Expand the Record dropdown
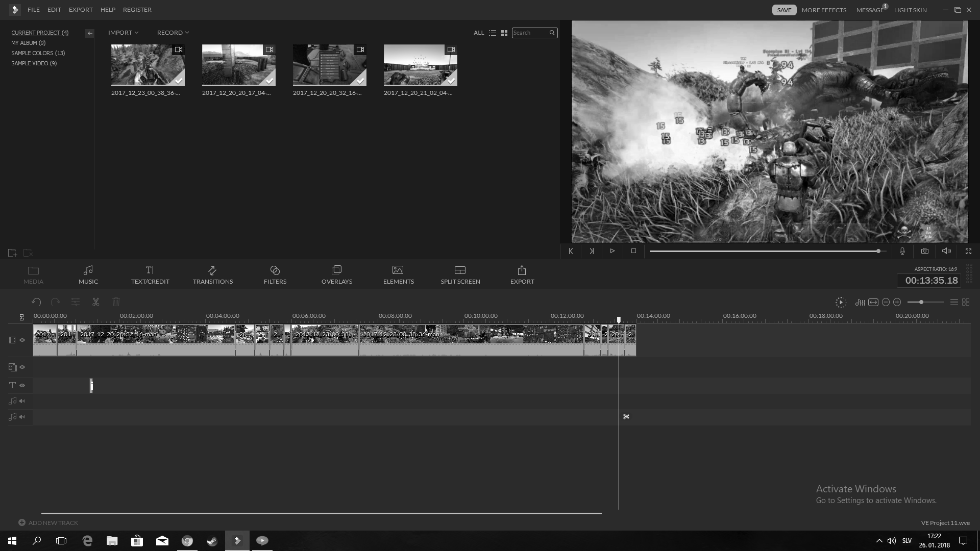Screen dimensions: 980x551 [x=173, y=33]
